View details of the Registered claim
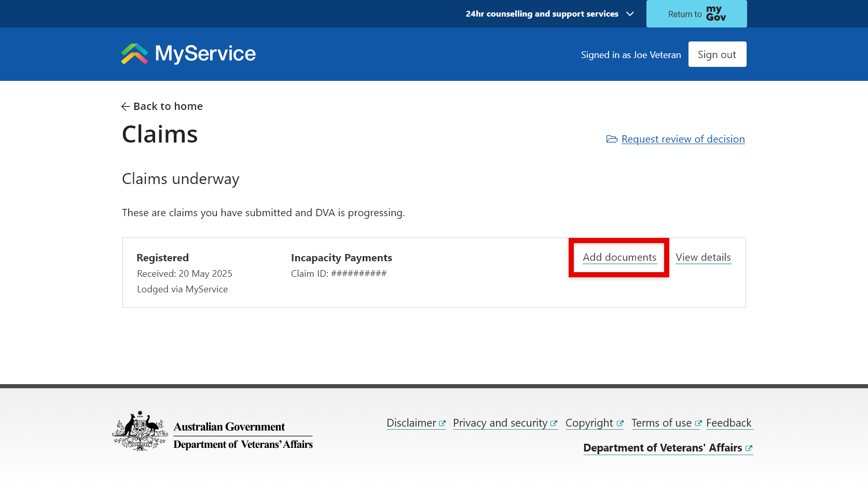The image size is (868, 494). point(703,257)
